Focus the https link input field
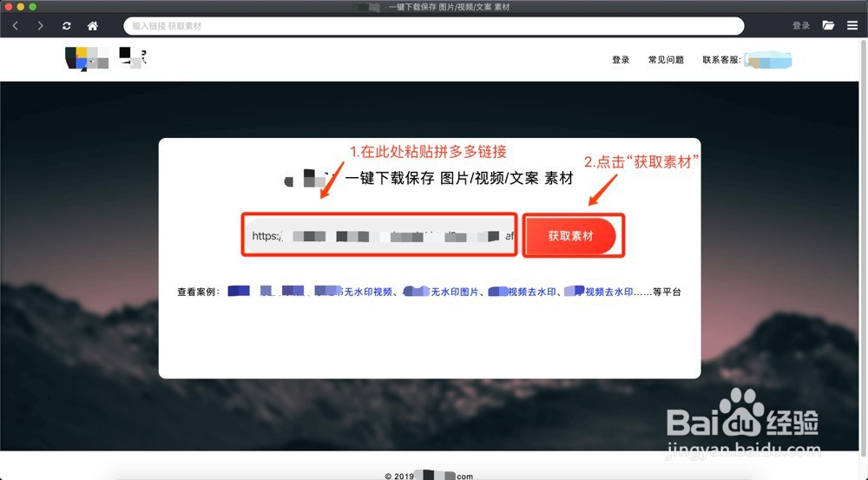The width and height of the screenshot is (868, 480). (379, 236)
